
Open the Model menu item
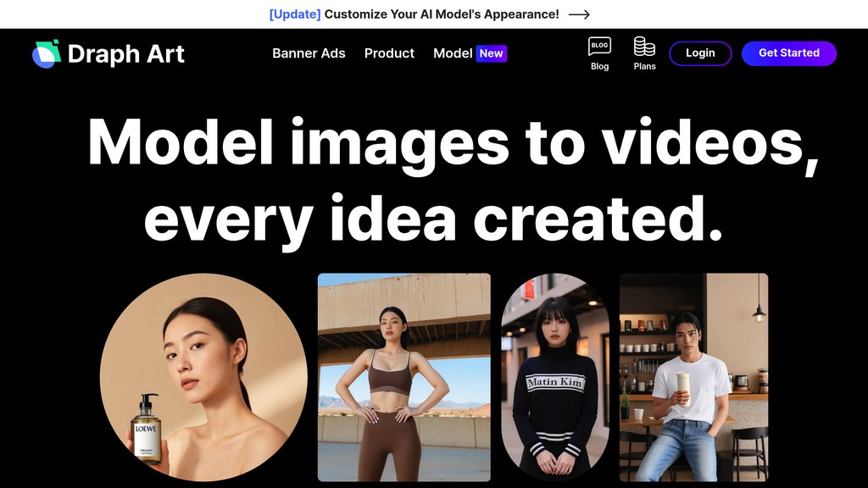[x=453, y=53]
